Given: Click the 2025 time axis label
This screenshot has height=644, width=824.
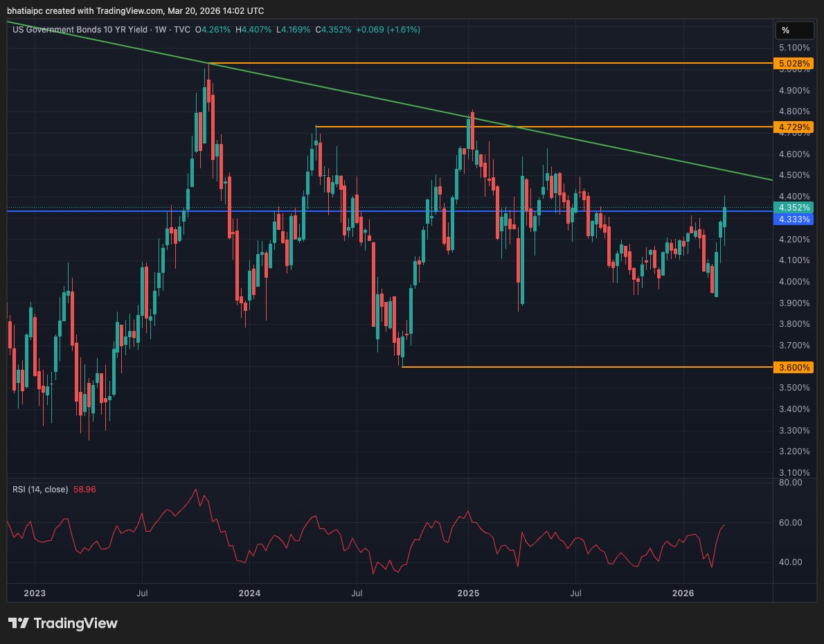Looking at the screenshot, I should click(x=468, y=593).
